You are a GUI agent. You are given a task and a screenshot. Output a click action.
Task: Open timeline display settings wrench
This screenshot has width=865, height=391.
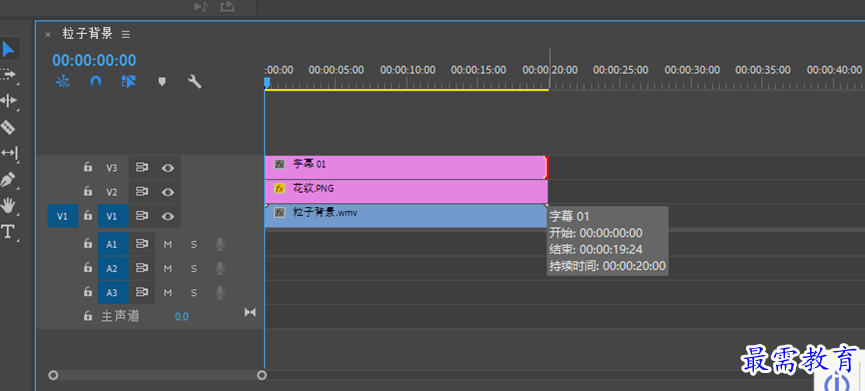click(194, 82)
